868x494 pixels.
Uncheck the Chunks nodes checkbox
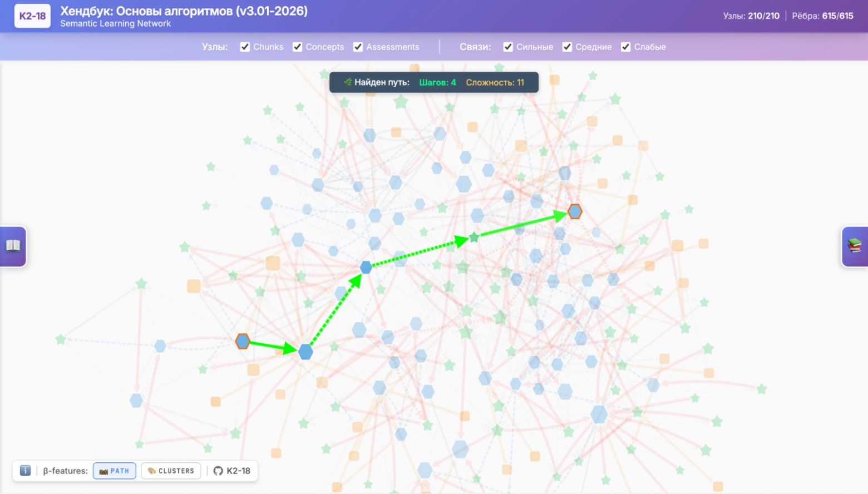coord(245,47)
